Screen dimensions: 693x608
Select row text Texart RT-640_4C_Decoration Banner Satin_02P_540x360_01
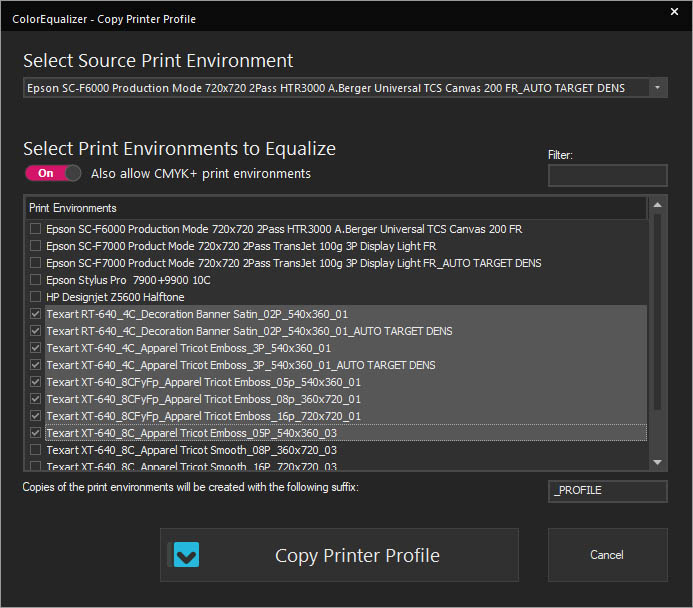click(197, 314)
